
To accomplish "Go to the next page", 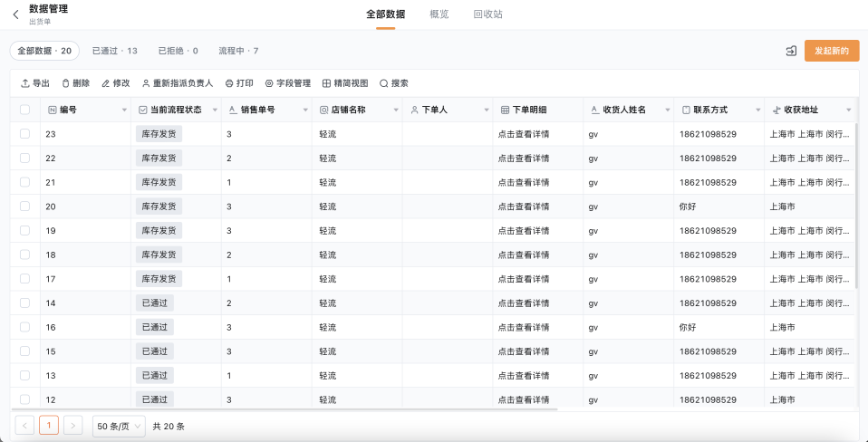I will pyautogui.click(x=73, y=426).
